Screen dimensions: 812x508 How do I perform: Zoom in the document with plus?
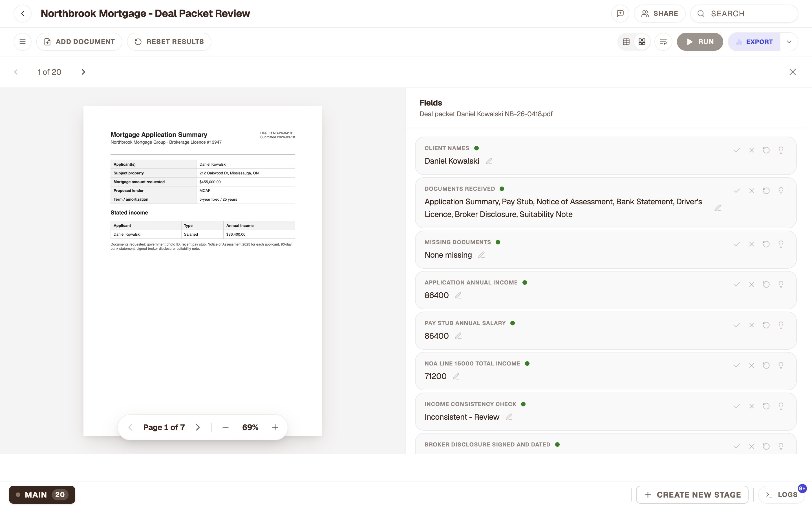click(275, 427)
